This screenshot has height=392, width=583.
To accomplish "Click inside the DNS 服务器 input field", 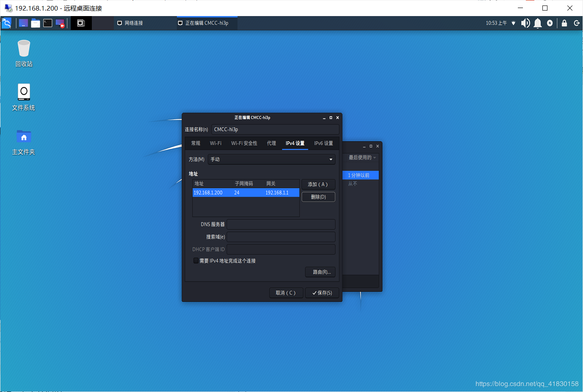I will point(281,224).
